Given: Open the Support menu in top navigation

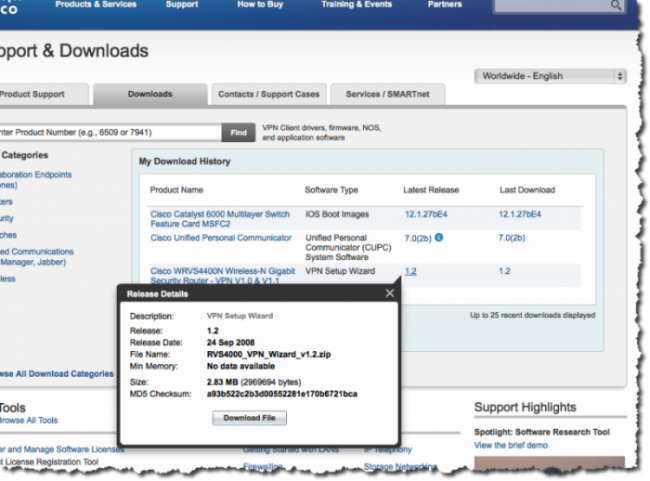Looking at the screenshot, I should click(x=182, y=5).
